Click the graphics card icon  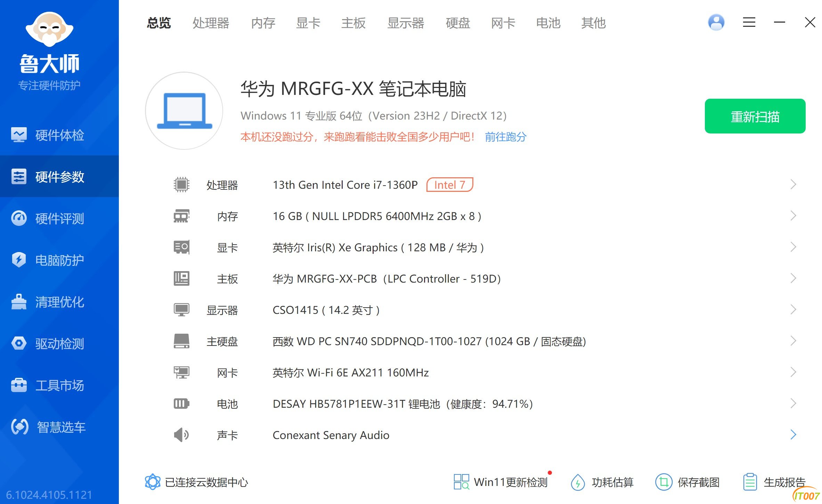[x=181, y=247]
